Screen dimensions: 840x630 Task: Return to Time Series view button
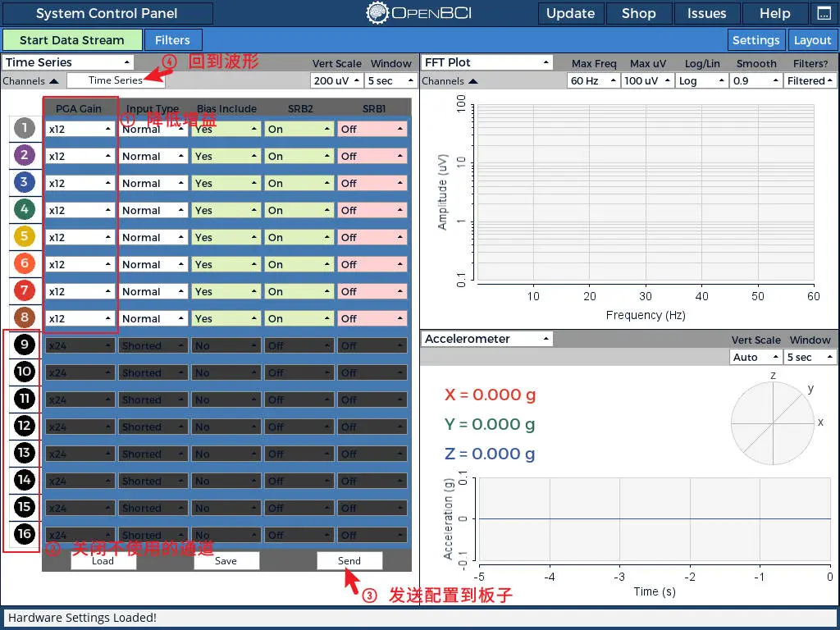click(116, 80)
